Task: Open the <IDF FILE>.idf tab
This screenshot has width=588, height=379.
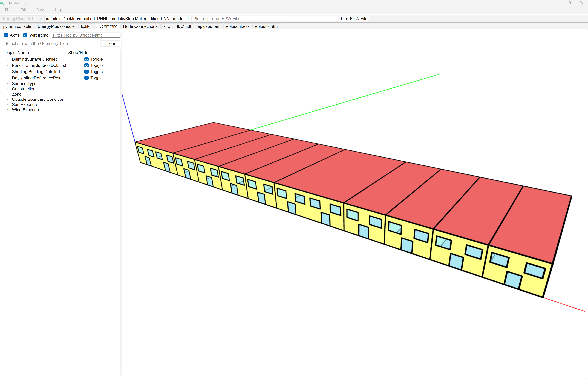Action: (177, 26)
